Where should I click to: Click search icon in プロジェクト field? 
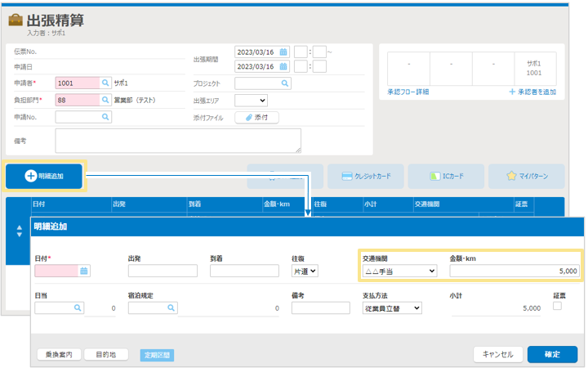point(284,83)
